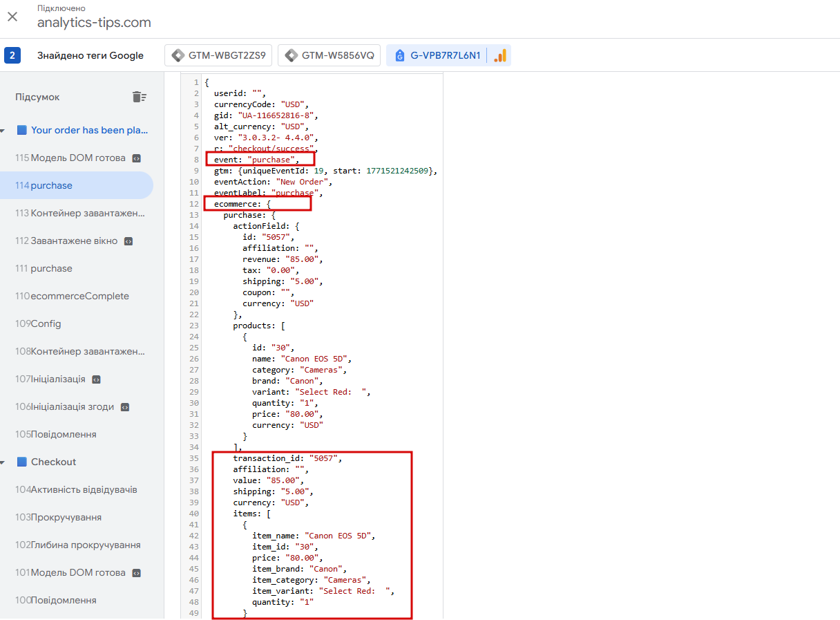Select event 104 Активність відвідувачів
This screenshot has width=840, height=620.
76,489
